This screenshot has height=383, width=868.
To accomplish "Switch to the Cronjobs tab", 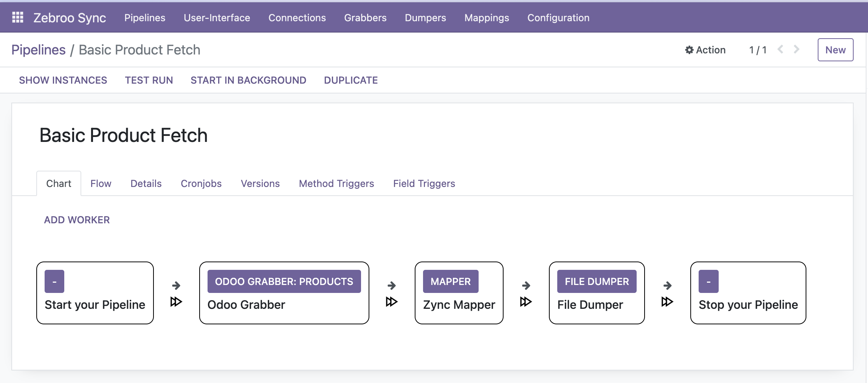I will (x=201, y=184).
